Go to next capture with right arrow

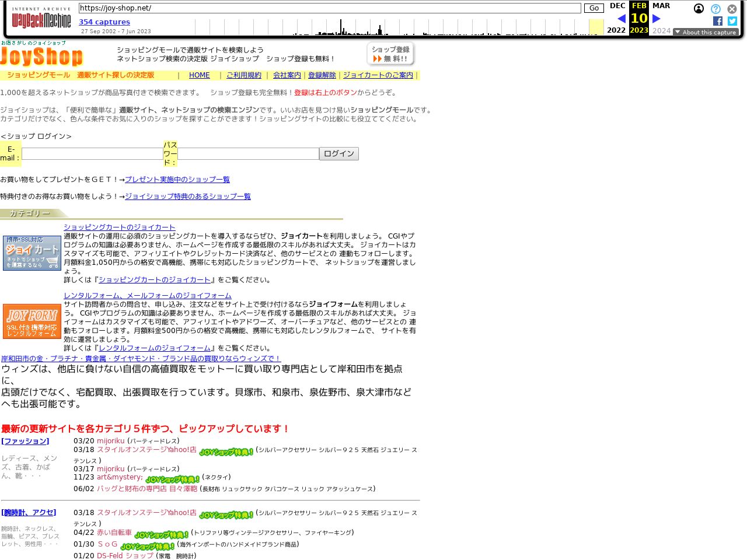point(657,19)
